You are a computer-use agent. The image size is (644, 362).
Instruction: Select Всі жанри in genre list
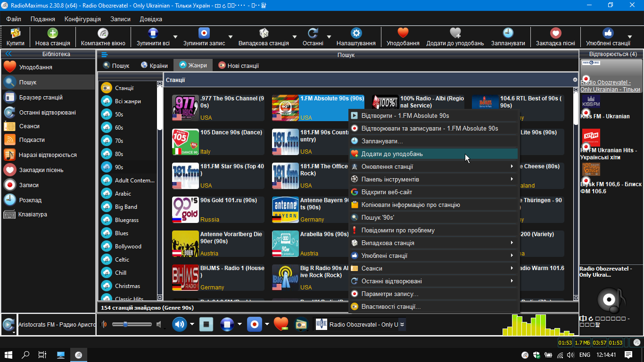tap(127, 101)
